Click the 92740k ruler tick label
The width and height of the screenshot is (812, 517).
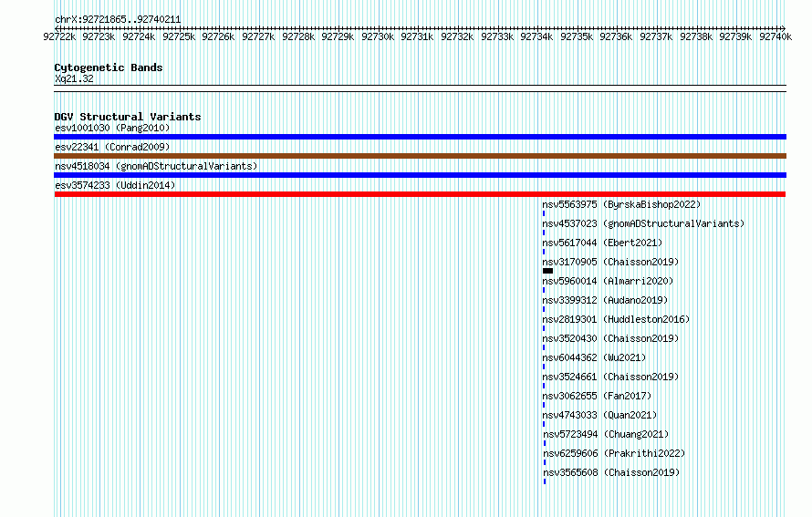pyautogui.click(x=776, y=36)
